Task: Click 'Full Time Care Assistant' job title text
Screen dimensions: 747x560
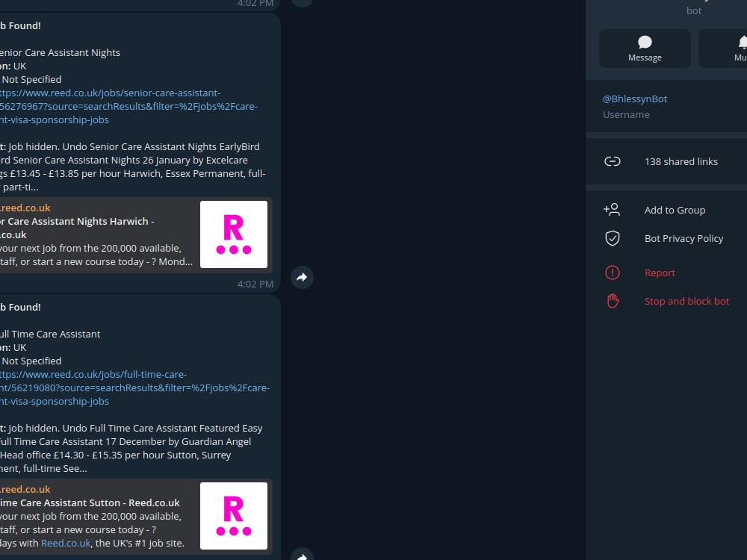Action: pos(50,334)
